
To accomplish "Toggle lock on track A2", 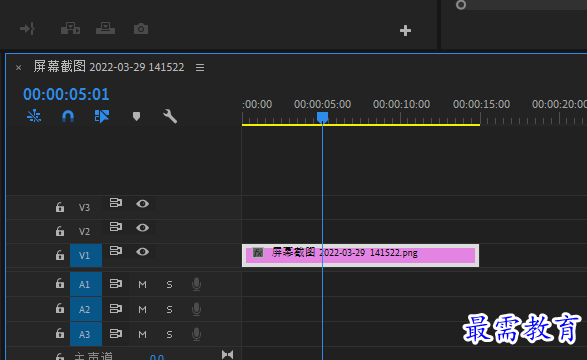I will coord(60,308).
